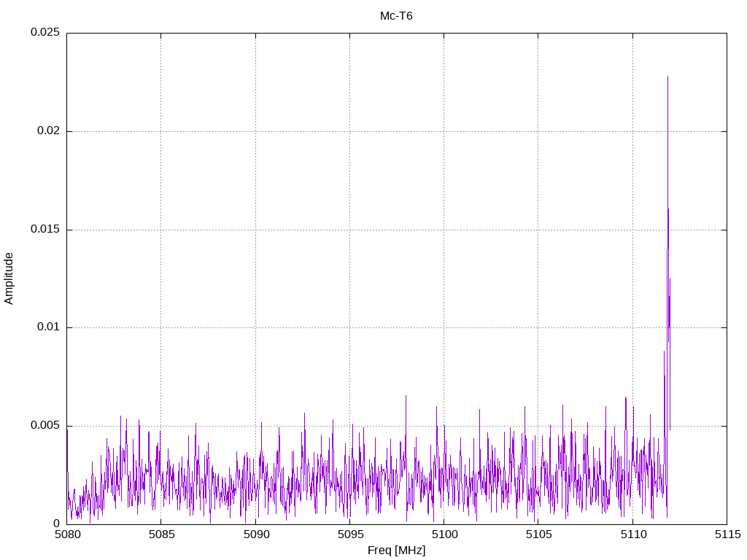Viewport: 747px width, 560px height.
Task: Click grid intersection at 5100 MHz and 0.015
Action: point(444,230)
